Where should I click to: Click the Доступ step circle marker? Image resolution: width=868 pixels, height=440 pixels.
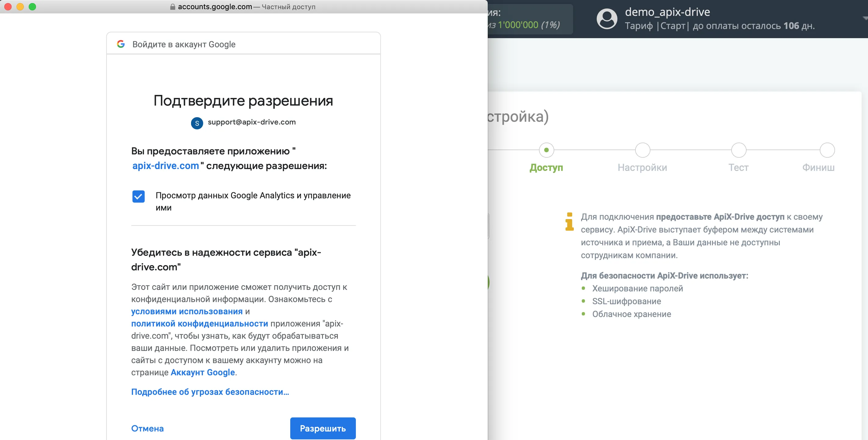(546, 150)
